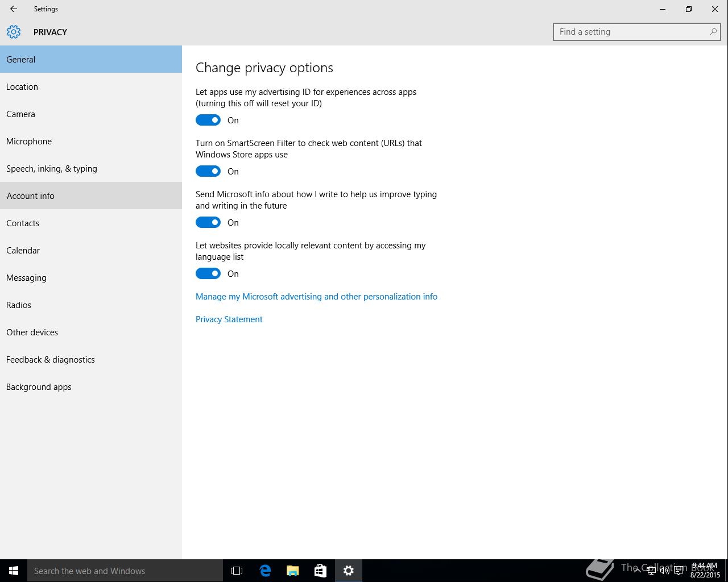The image size is (728, 582).
Task: Open the network status tray icon
Action: (651, 571)
